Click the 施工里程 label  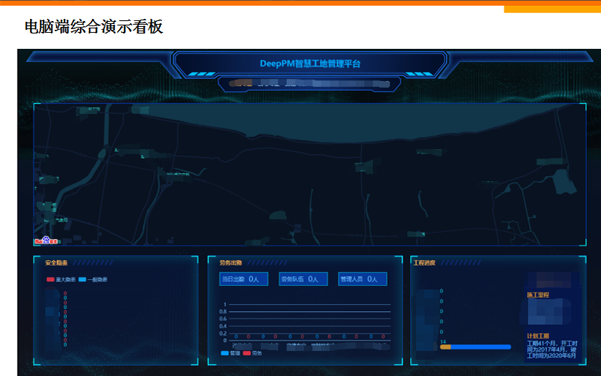pos(538,295)
